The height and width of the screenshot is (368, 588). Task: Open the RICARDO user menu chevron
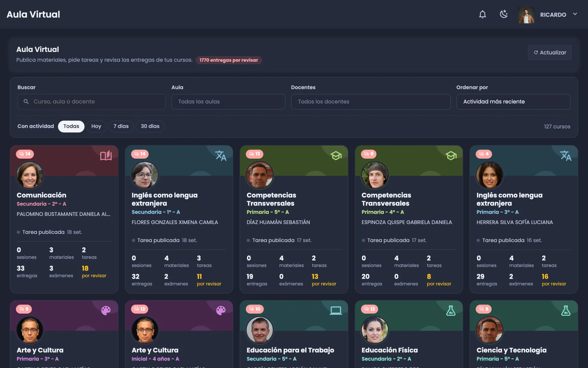(x=575, y=14)
